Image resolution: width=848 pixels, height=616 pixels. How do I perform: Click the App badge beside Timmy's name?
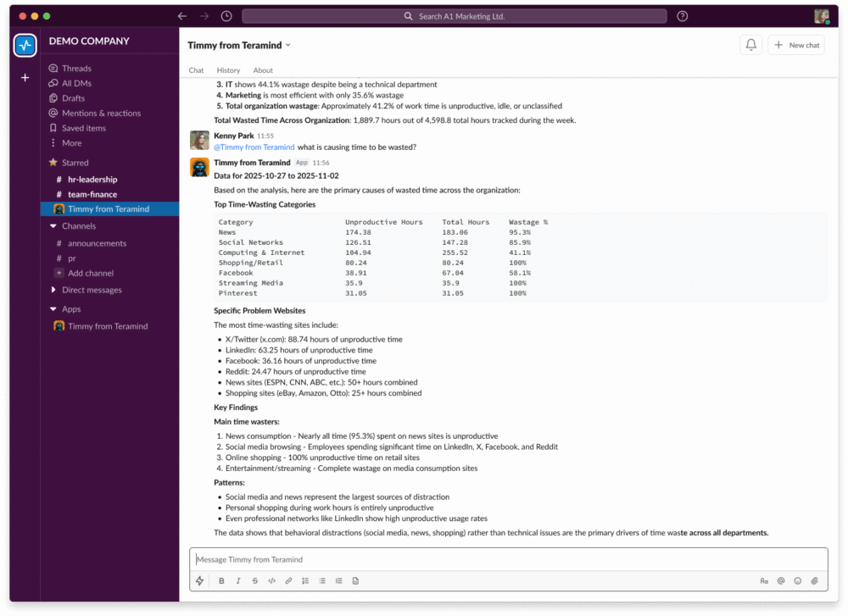(x=302, y=163)
